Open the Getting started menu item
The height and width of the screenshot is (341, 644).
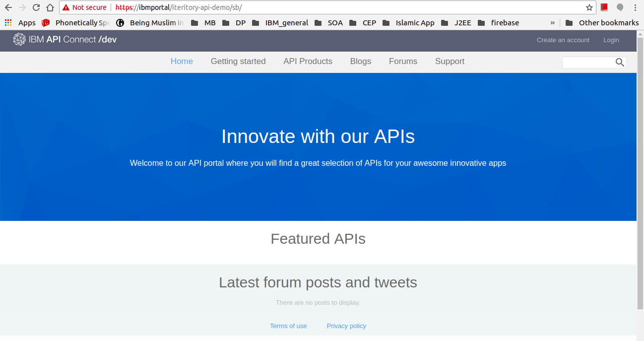238,62
